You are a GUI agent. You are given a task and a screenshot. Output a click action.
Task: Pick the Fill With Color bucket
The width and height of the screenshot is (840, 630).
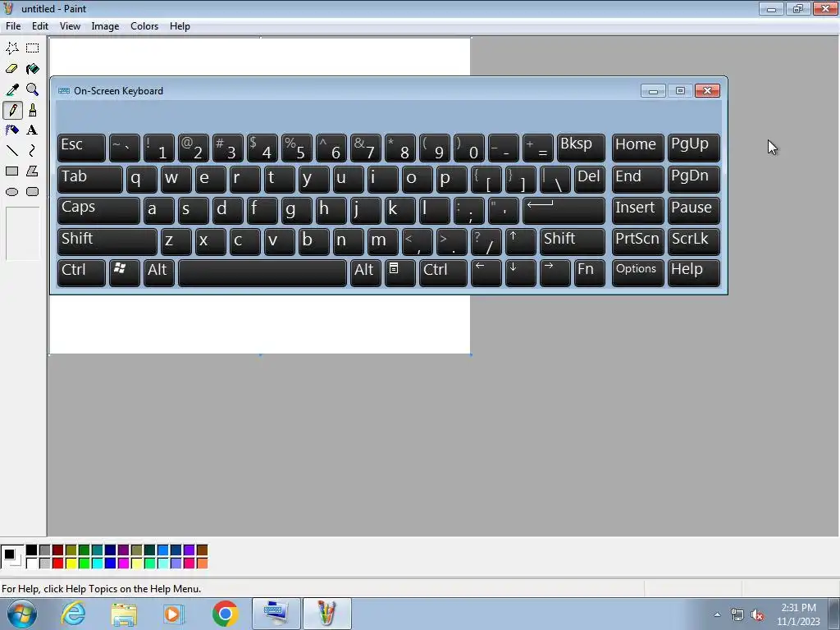point(33,69)
